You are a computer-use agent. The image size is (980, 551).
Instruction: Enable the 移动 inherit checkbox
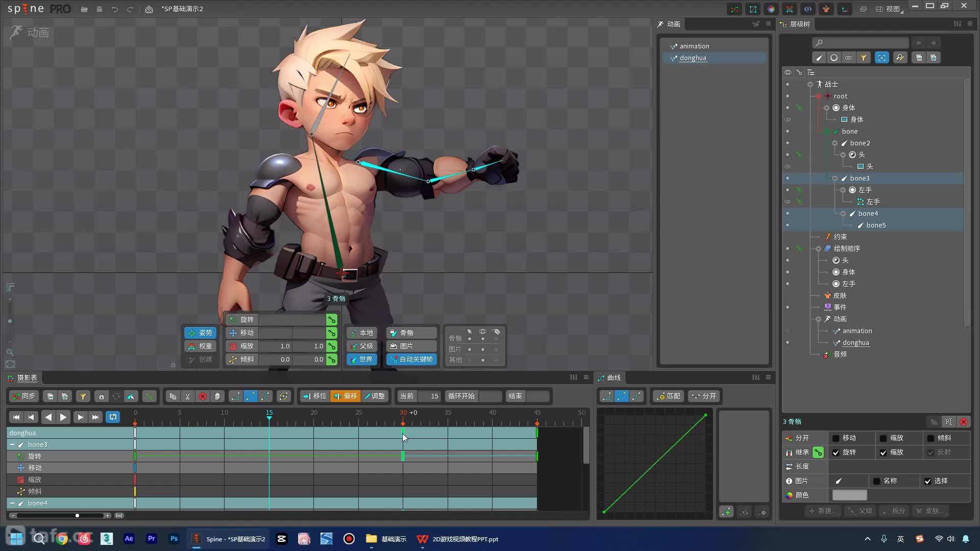tap(836, 438)
